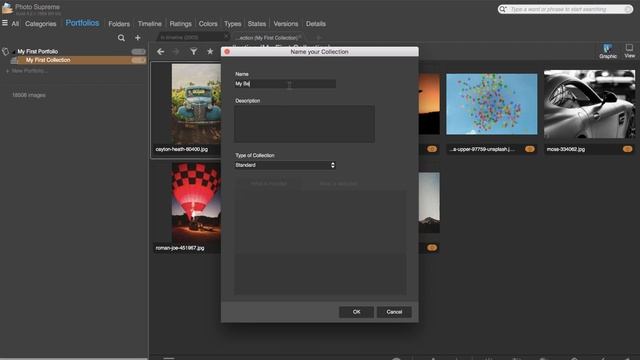Viewport: 640px width, 360px height.
Task: Select the red hot air balloon thumbnail
Action: tap(196, 202)
